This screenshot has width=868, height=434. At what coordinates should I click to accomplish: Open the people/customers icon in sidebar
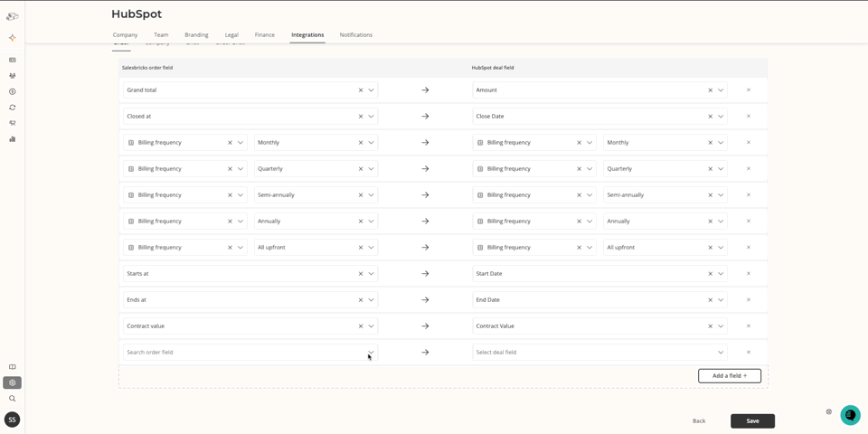[12, 76]
